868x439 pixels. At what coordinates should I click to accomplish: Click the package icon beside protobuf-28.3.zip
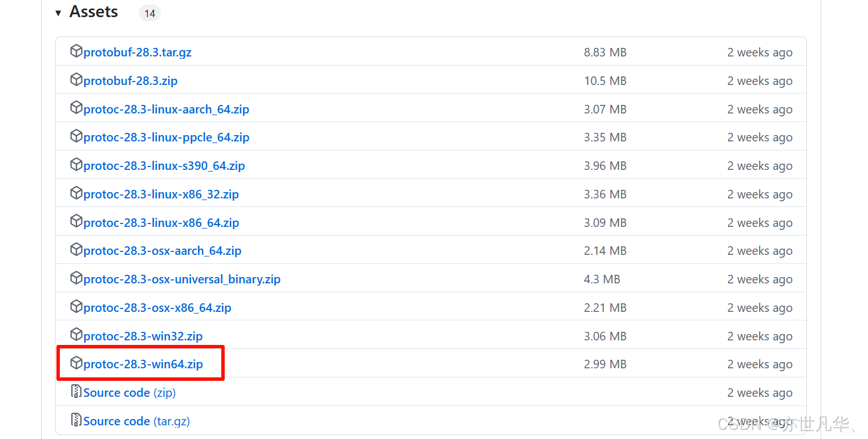[76, 80]
